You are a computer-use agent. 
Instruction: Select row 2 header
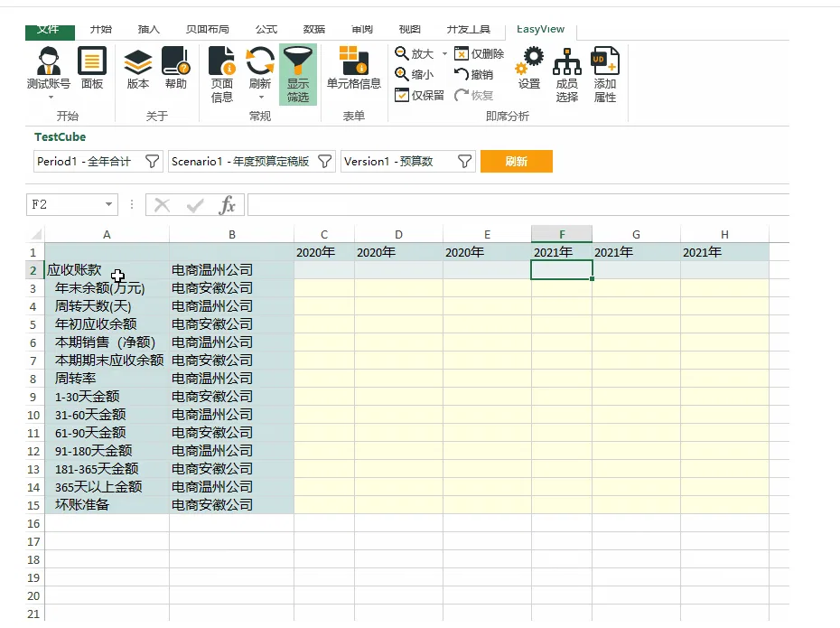pyautogui.click(x=33, y=270)
